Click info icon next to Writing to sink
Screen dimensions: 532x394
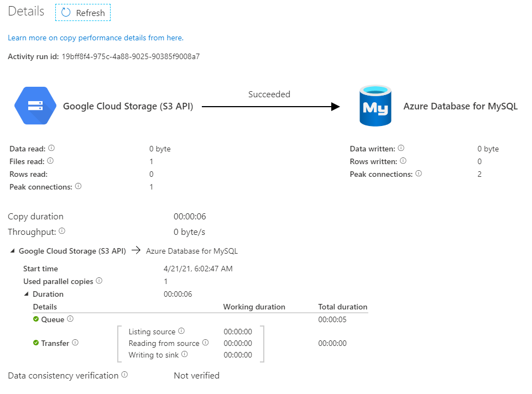185,354
